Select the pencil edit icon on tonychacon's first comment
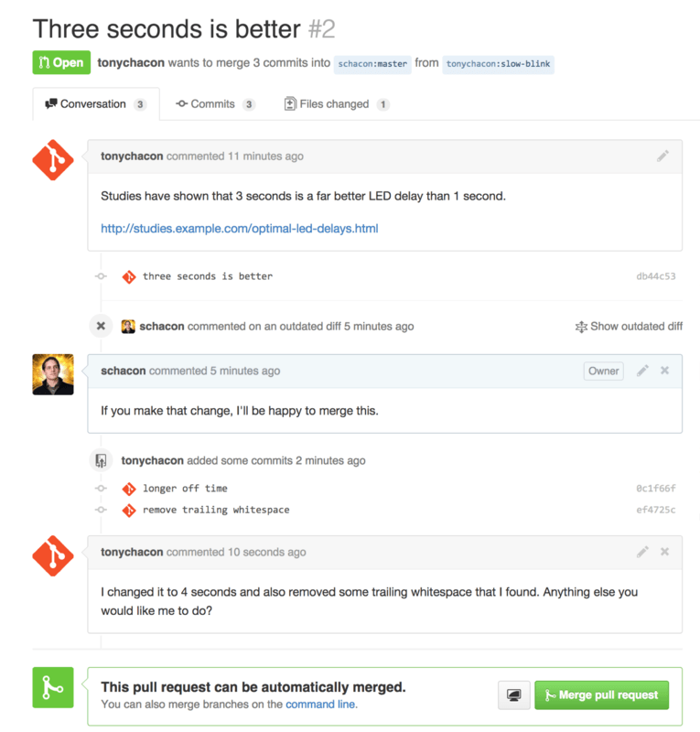700x732 pixels. [x=662, y=156]
